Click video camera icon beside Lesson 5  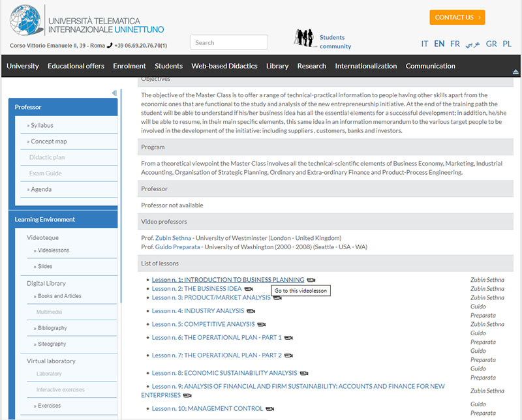click(261, 324)
